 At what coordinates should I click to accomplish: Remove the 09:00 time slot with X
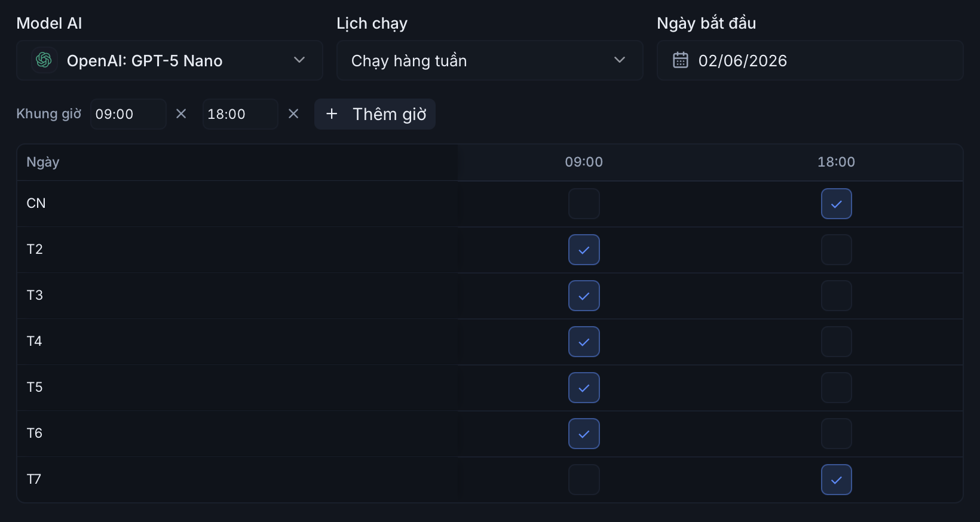click(x=181, y=113)
